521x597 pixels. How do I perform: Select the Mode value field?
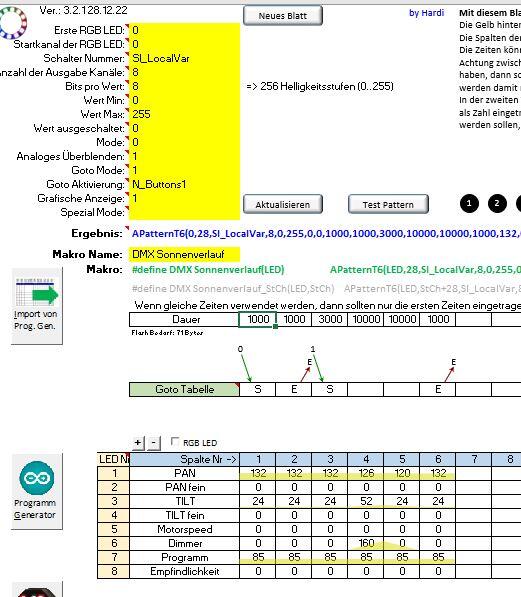click(185, 142)
